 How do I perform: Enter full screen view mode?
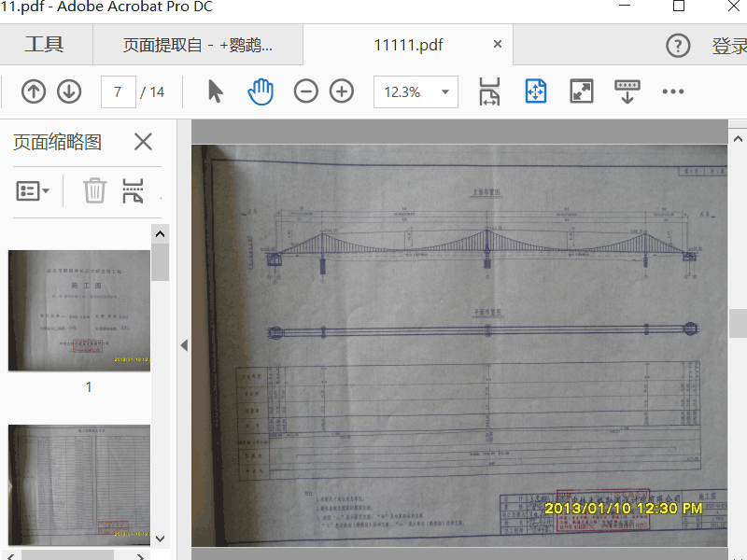pos(582,91)
